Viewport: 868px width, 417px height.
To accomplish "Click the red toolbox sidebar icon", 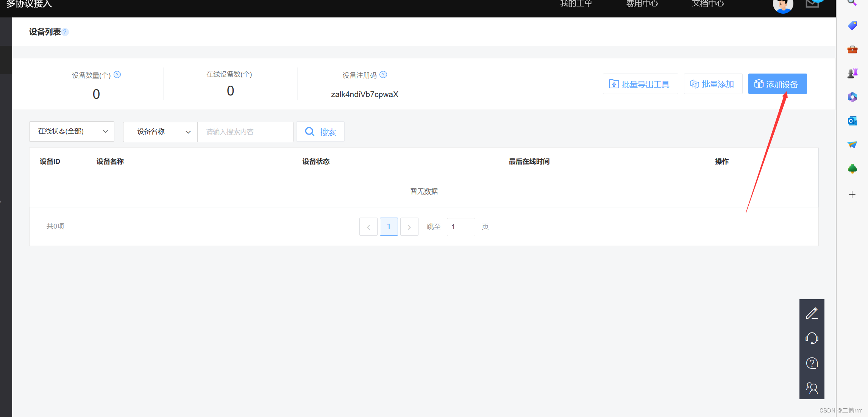I will 852,50.
